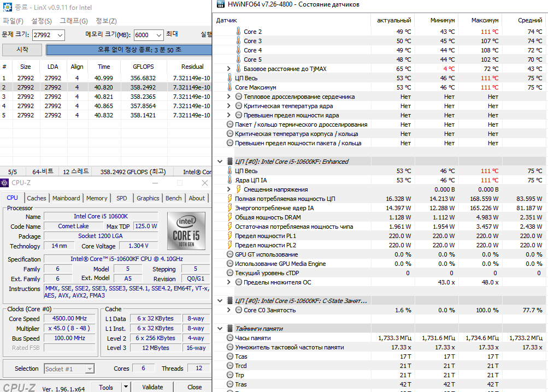Screen dimensions: 548x392
Task: Switch to the Graphics tab in CPU-Z
Action: [x=148, y=198]
